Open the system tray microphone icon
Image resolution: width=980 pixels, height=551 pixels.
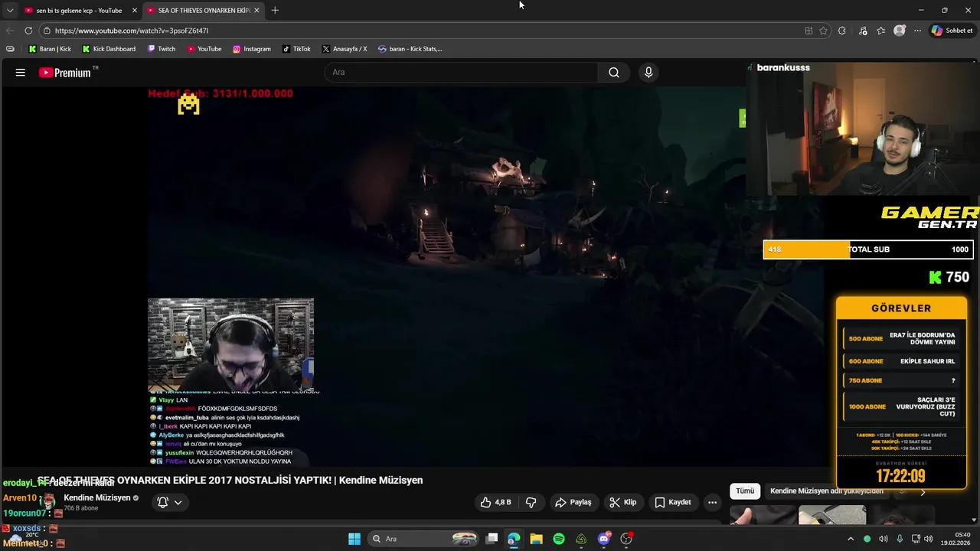point(900,539)
